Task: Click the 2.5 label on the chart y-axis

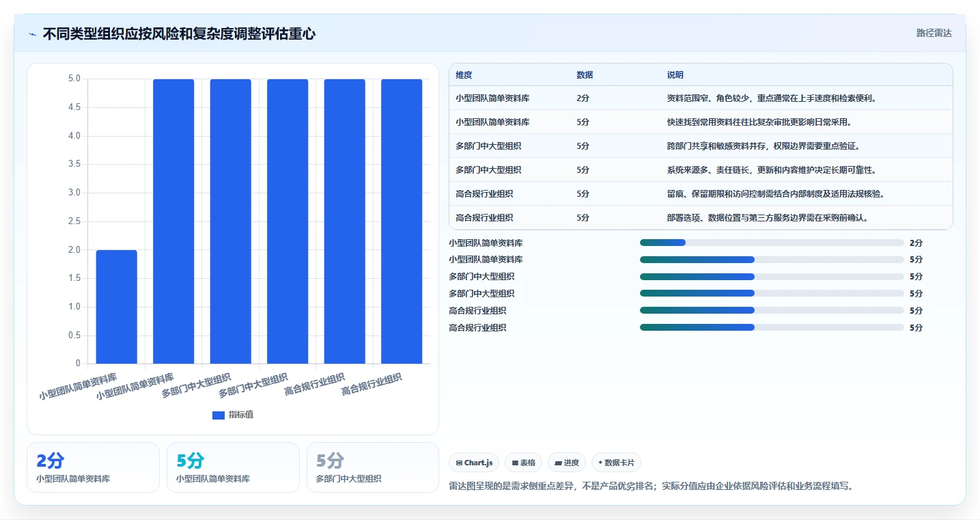Action: pyautogui.click(x=74, y=221)
